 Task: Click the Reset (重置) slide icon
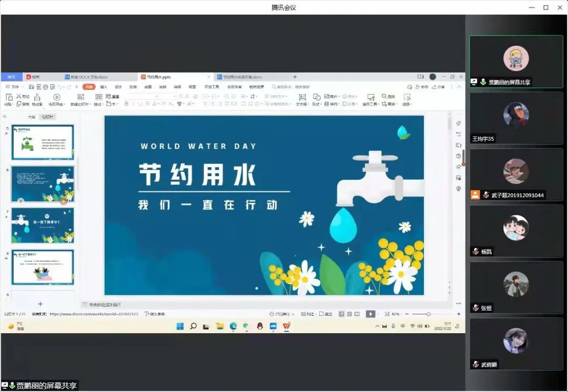pos(108,96)
